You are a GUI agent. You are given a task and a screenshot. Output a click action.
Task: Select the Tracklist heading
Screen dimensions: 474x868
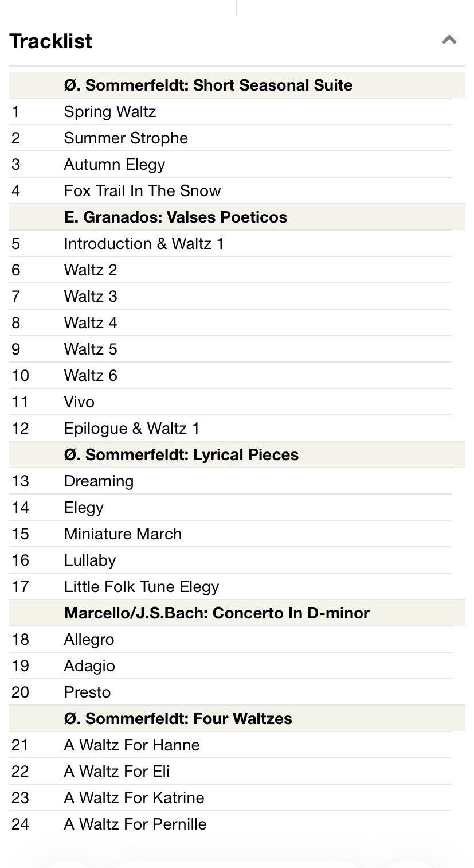tap(51, 41)
